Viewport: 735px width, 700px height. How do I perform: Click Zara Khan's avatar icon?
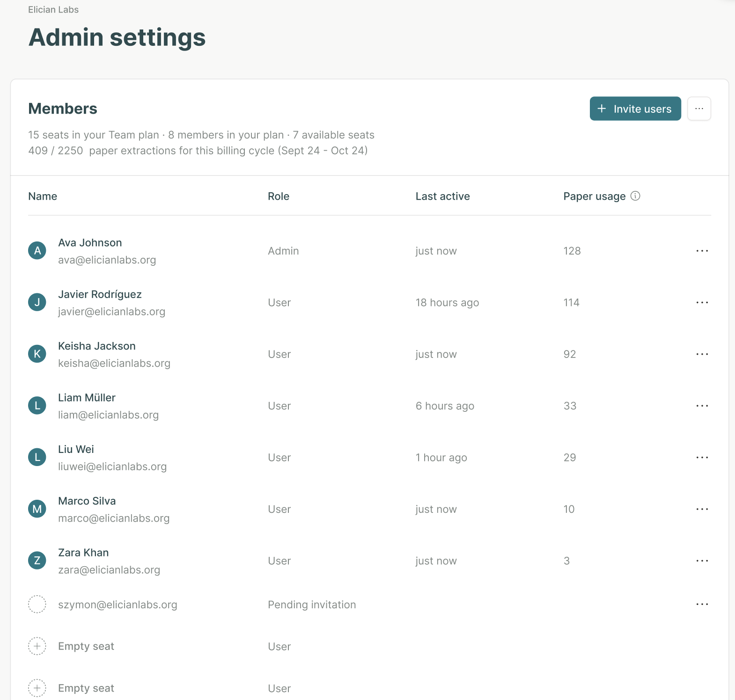point(37,561)
